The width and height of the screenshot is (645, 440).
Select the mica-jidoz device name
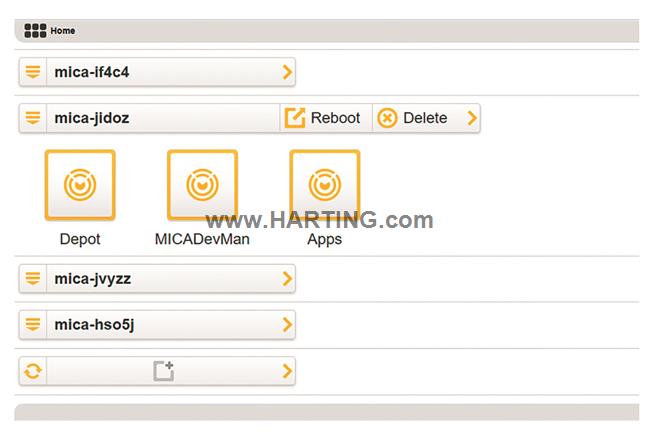[x=92, y=118]
